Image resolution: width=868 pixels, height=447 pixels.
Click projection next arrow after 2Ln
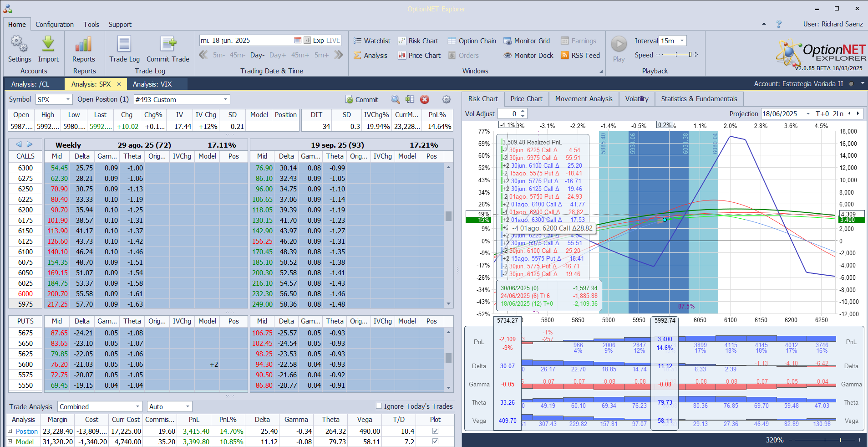(858, 114)
